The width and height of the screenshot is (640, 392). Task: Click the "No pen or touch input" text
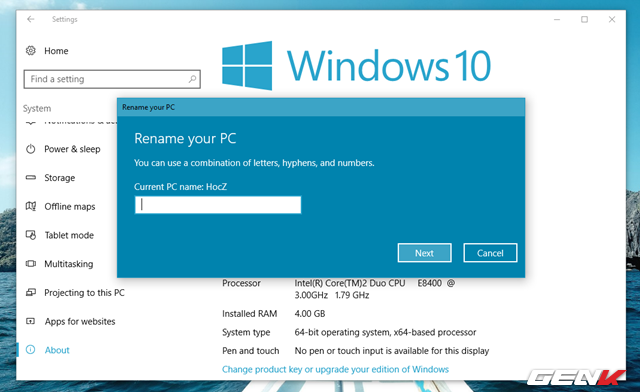pos(392,351)
